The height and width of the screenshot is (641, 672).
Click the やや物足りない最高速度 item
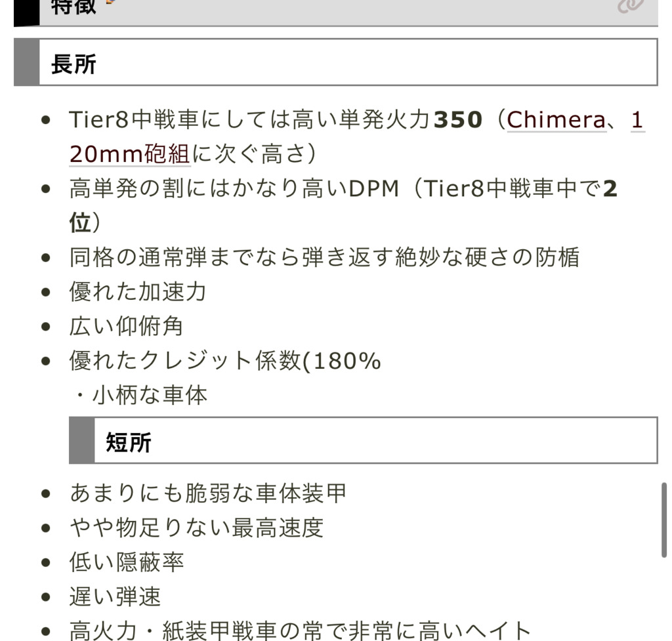pyautogui.click(x=196, y=527)
